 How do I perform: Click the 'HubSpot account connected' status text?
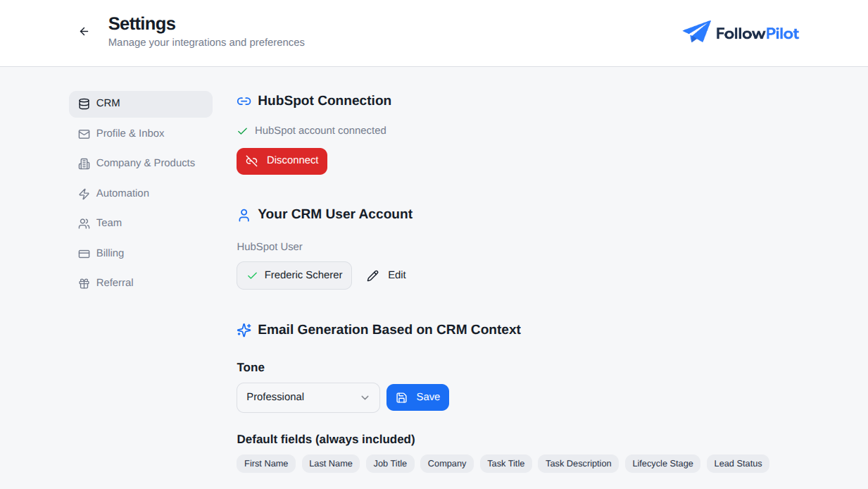pos(320,130)
